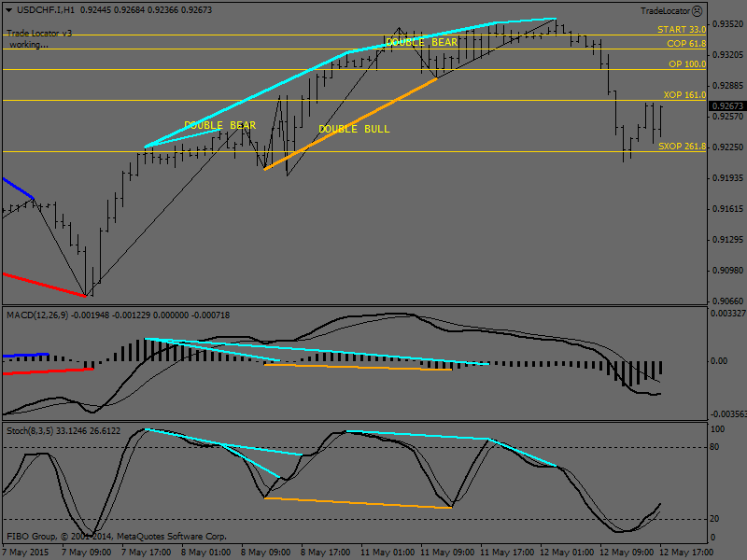The width and height of the screenshot is (747, 560).
Task: Click the Stochastic 80 level value
Action: point(718,447)
